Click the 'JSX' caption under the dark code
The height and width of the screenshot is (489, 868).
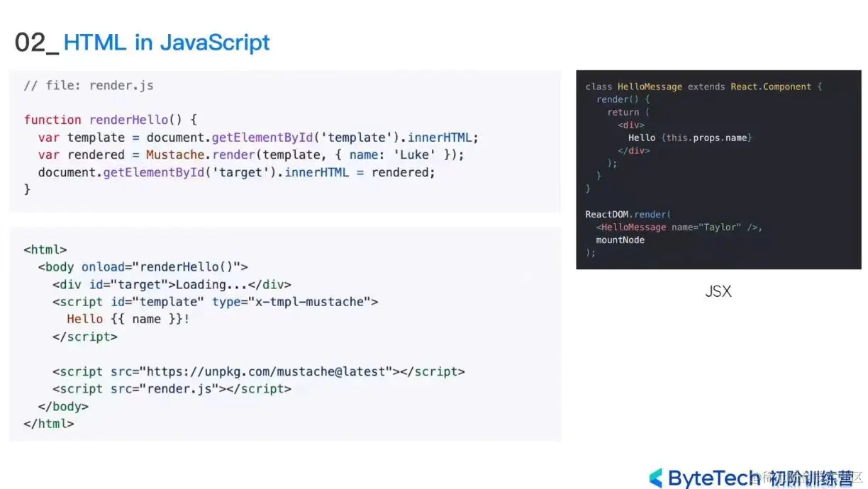(x=718, y=291)
